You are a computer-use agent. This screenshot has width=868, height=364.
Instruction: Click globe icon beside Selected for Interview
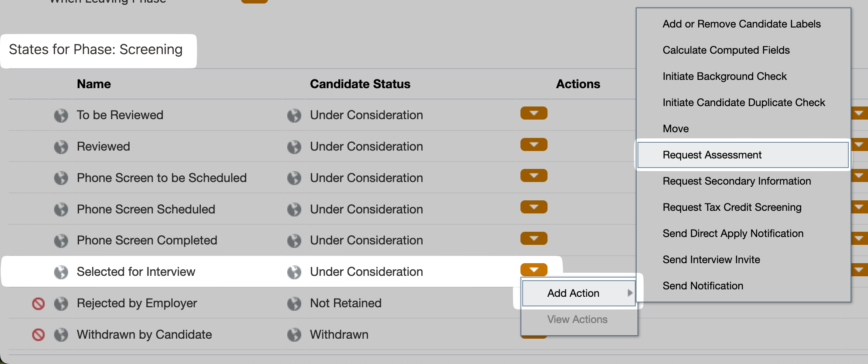(x=61, y=272)
